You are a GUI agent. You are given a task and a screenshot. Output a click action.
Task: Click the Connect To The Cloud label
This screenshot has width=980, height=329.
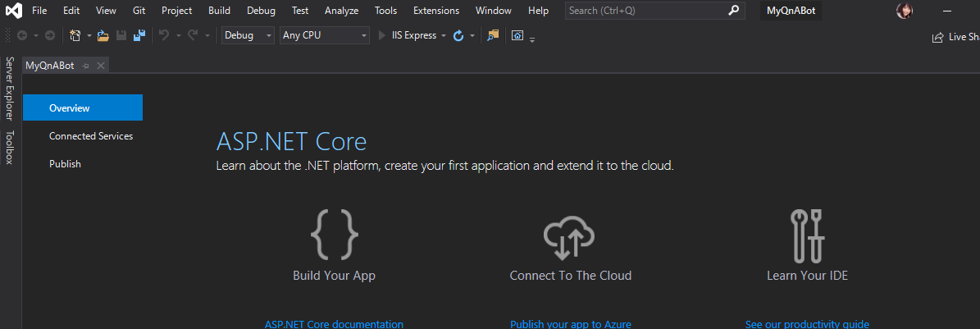click(x=571, y=275)
